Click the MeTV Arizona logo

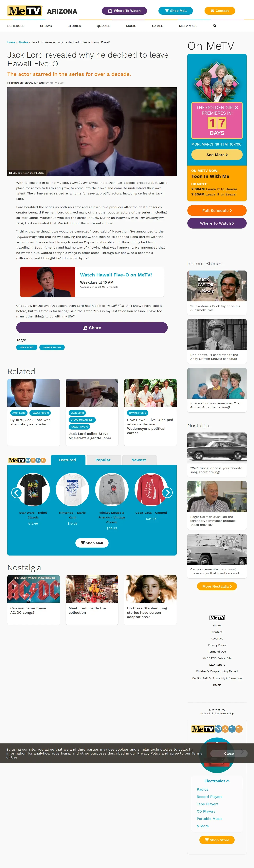(x=42, y=11)
